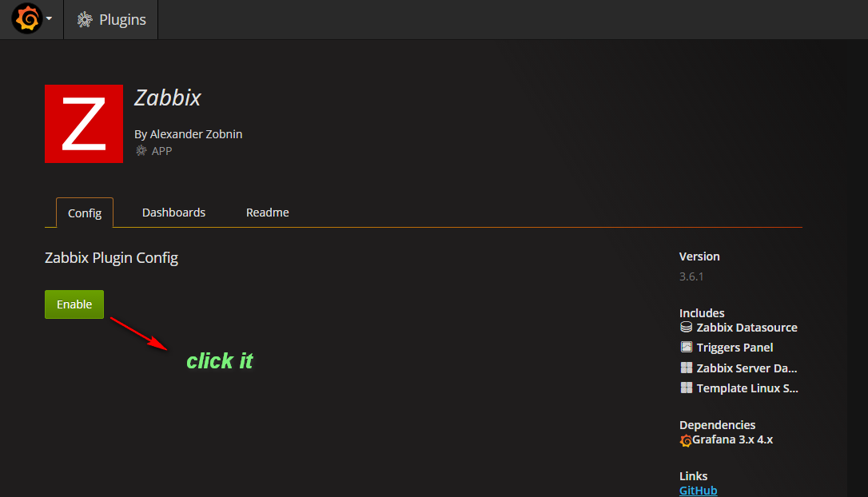Switch to the Dashboards tab
The height and width of the screenshot is (497, 868).
[173, 213]
